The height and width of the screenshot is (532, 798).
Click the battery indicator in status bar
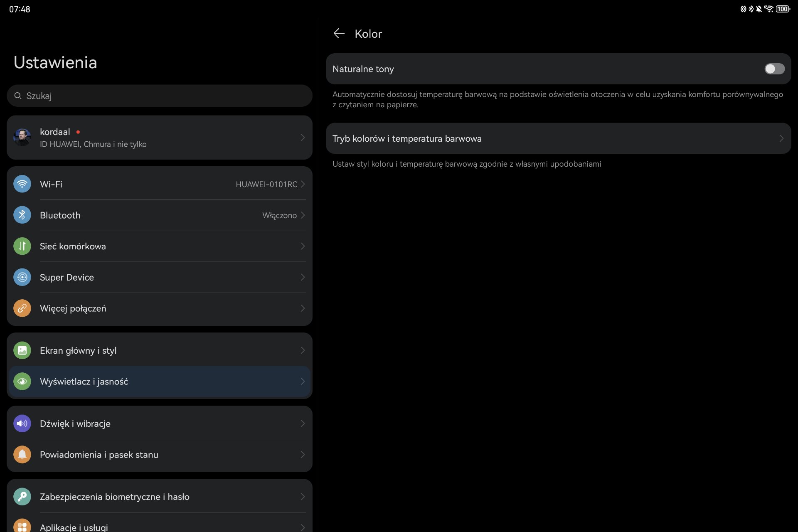point(783,9)
